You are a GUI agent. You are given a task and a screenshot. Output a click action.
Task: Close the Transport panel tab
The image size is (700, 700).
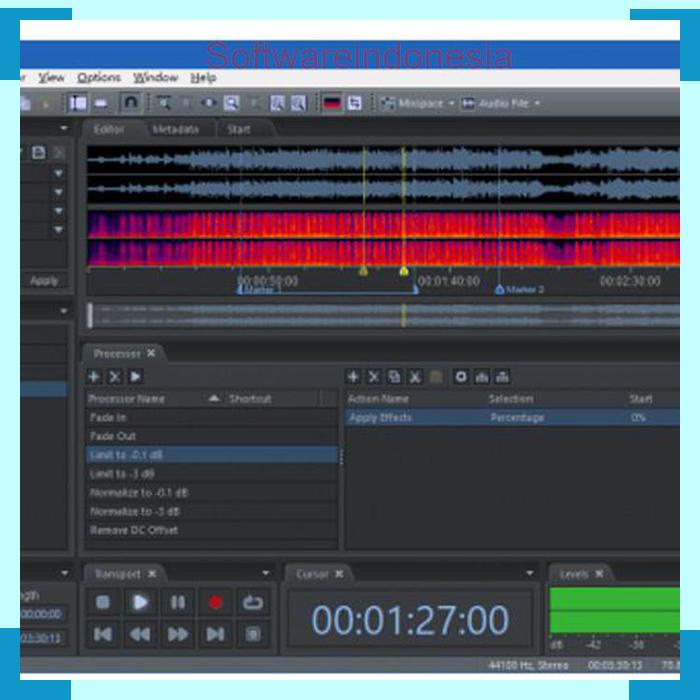pos(152,574)
